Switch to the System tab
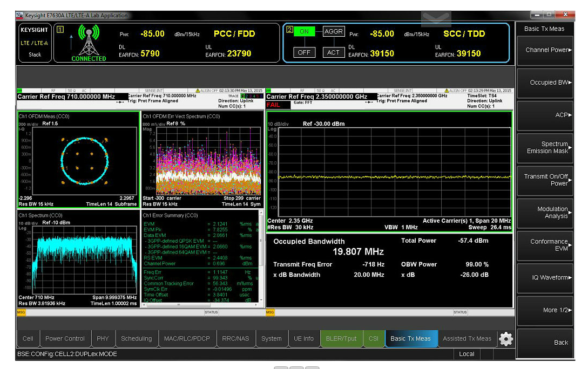The height and width of the screenshot is (369, 588). [272, 339]
